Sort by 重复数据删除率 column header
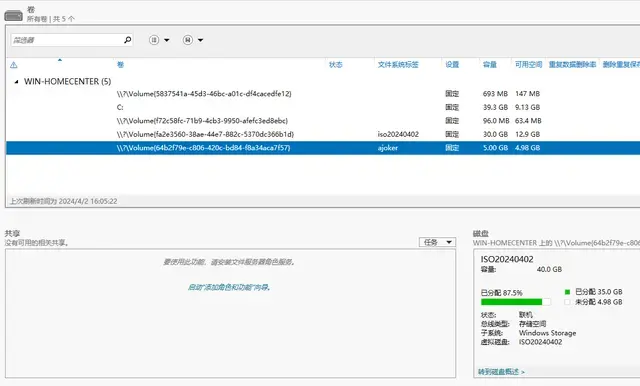The image size is (640, 386). click(572, 64)
